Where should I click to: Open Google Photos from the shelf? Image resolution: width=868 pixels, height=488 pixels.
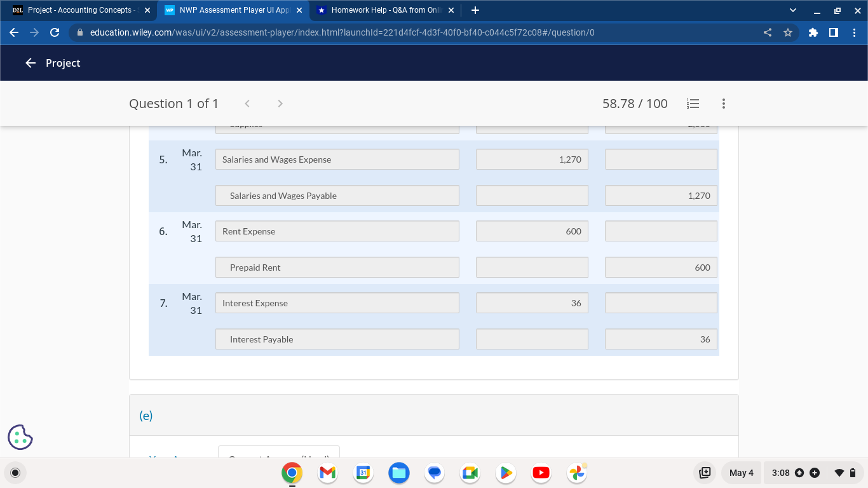coord(576,473)
